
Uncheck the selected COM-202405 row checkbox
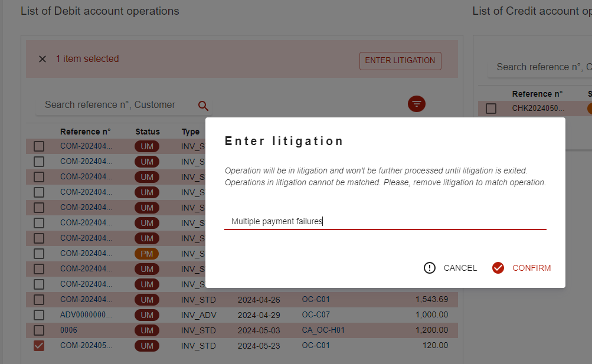tap(39, 346)
